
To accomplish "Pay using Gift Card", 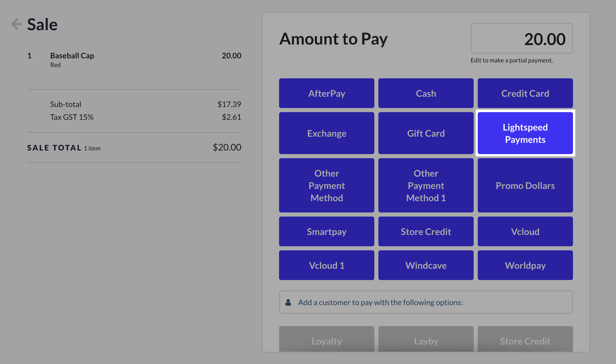I will tap(426, 133).
